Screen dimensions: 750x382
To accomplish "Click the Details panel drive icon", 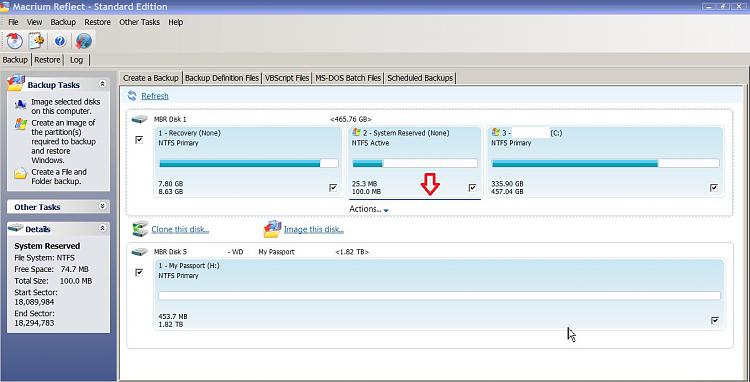I will point(16,229).
